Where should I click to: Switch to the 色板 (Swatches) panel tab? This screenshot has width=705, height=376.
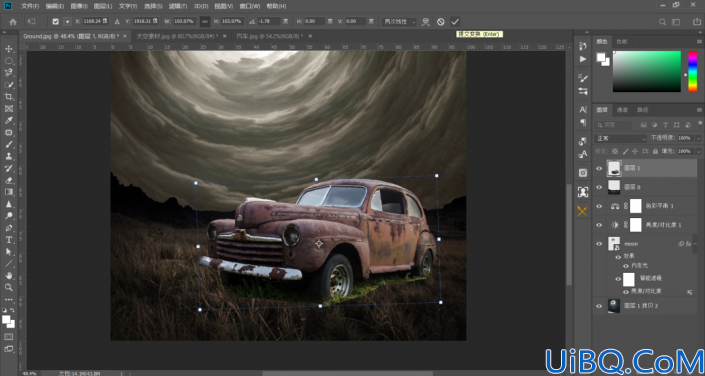pos(622,41)
